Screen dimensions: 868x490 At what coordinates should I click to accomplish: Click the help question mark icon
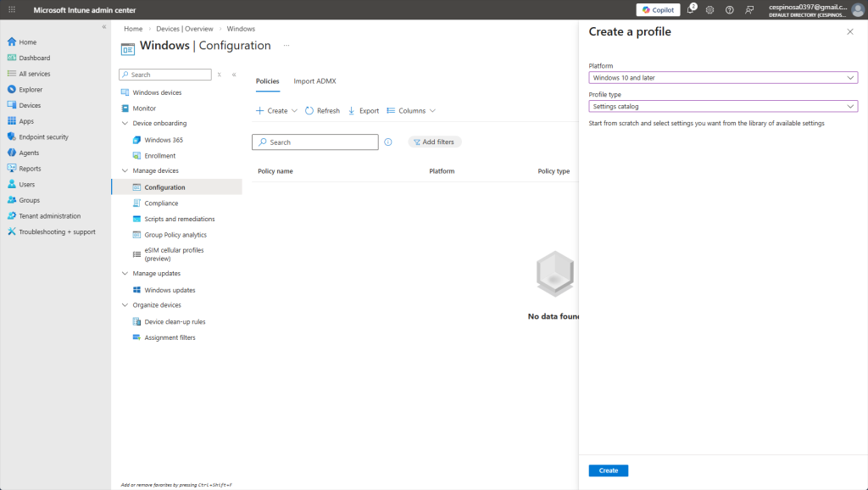pos(729,10)
